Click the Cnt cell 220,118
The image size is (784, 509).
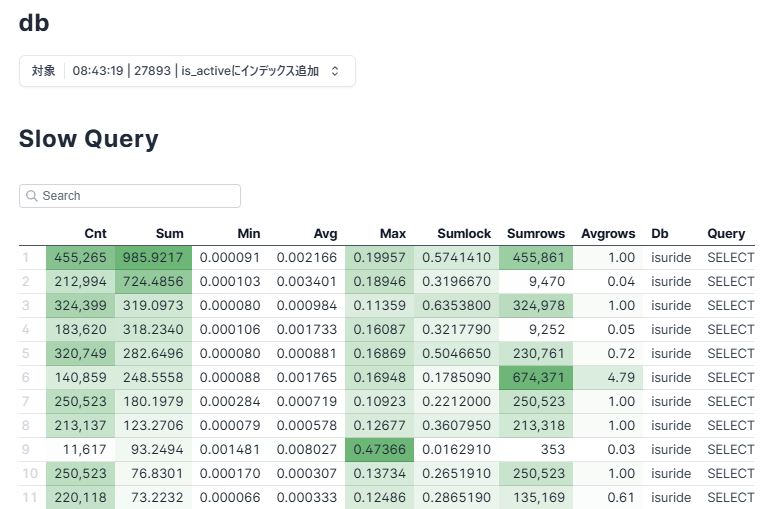click(80, 498)
